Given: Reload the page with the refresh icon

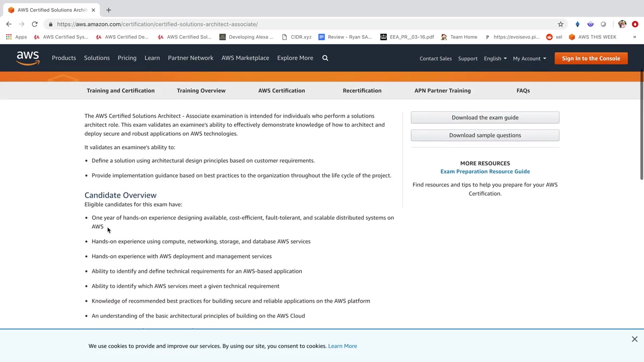Looking at the screenshot, I should pyautogui.click(x=35, y=24).
